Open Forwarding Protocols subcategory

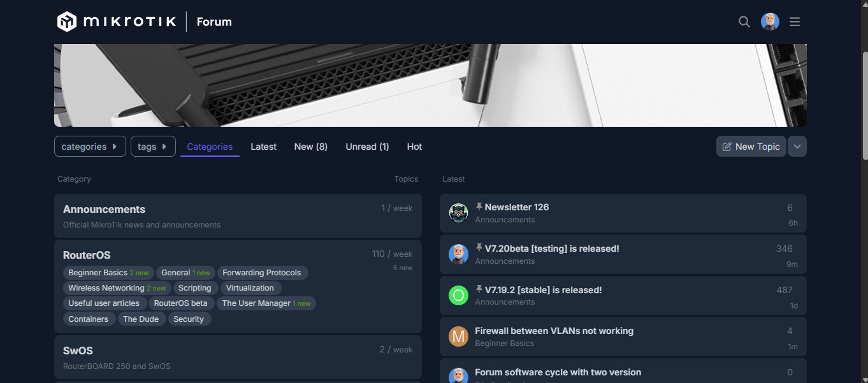(262, 273)
